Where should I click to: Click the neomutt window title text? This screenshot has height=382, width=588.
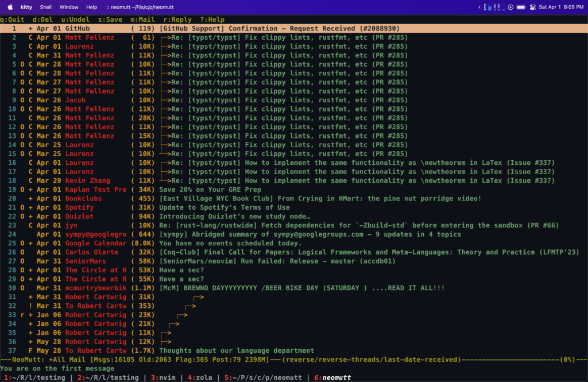click(140, 7)
